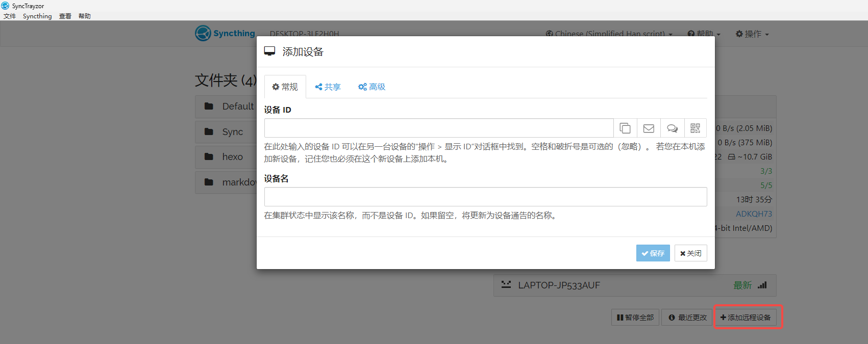The image size is (868, 344).
Task: Switch to the 共享 tab
Action: coord(328,87)
